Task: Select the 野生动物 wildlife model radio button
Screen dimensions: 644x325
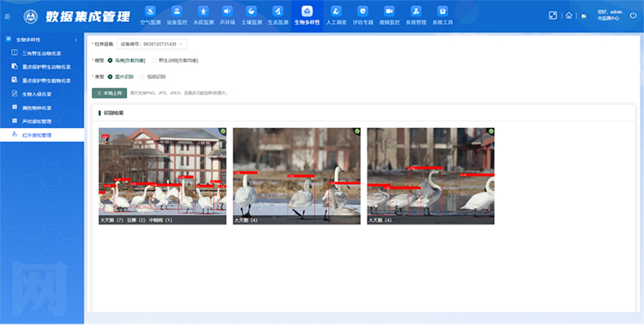Action: (154, 60)
